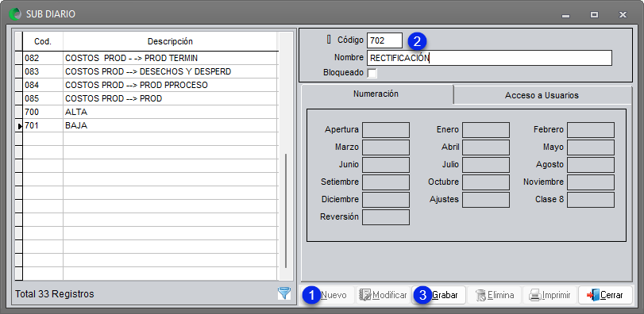This screenshot has height=314, width=644.
Task: Click the Abril numbering field
Action: point(486,147)
